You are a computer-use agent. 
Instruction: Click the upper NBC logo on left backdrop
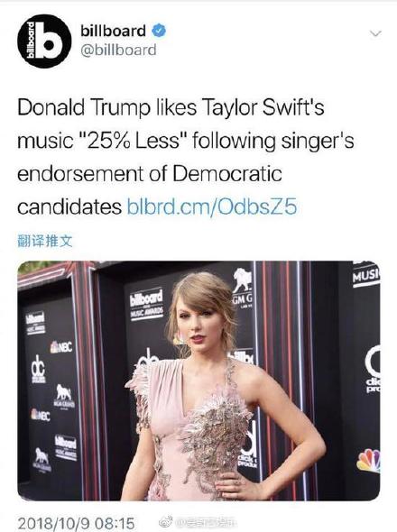click(x=61, y=347)
